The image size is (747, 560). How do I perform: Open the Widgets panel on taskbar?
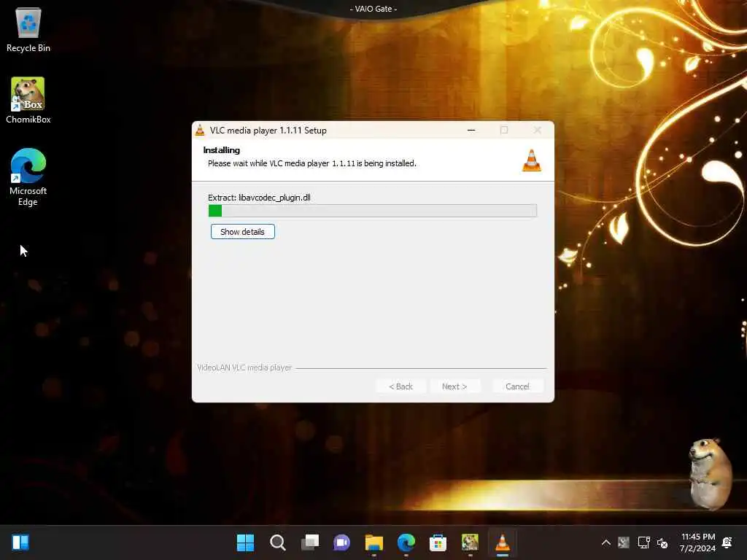point(20,542)
